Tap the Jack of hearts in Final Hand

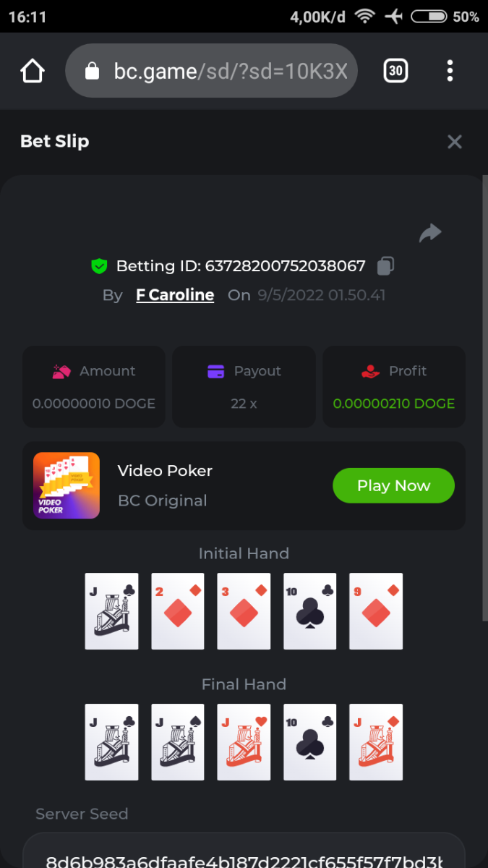pos(244,742)
